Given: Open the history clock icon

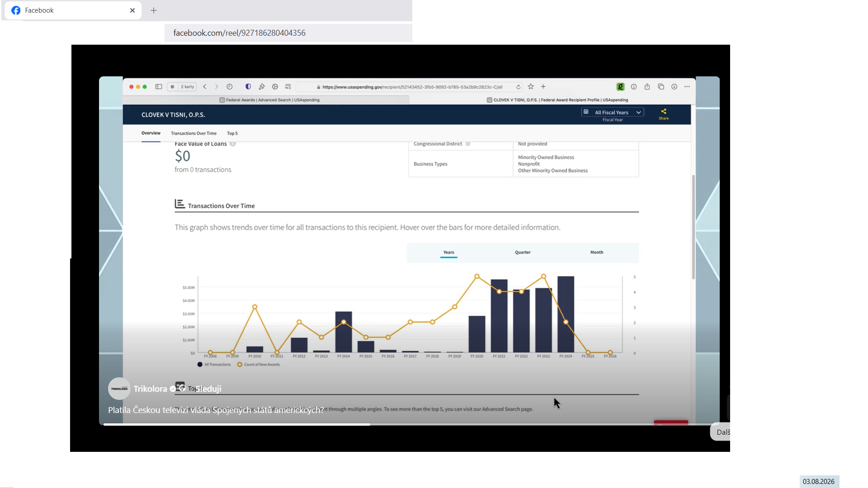Looking at the screenshot, I should coord(230,87).
